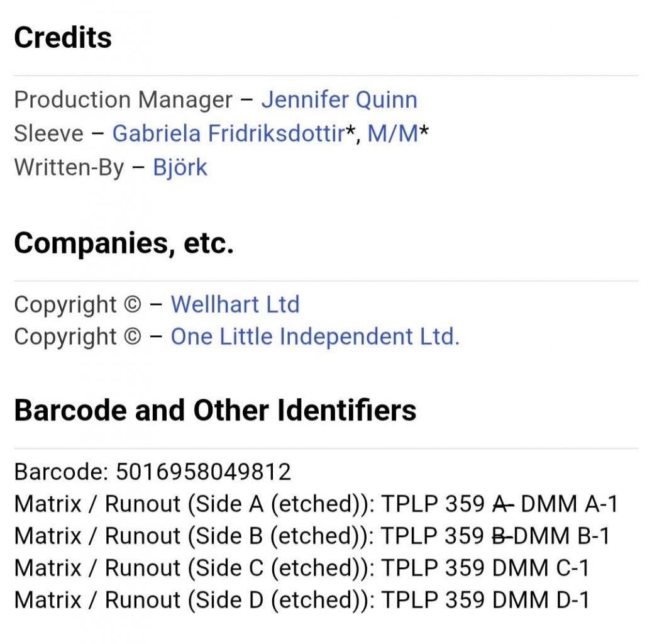This screenshot has height=644, width=652.
Task: Open the M/M sleeve designer link
Action: 392,133
